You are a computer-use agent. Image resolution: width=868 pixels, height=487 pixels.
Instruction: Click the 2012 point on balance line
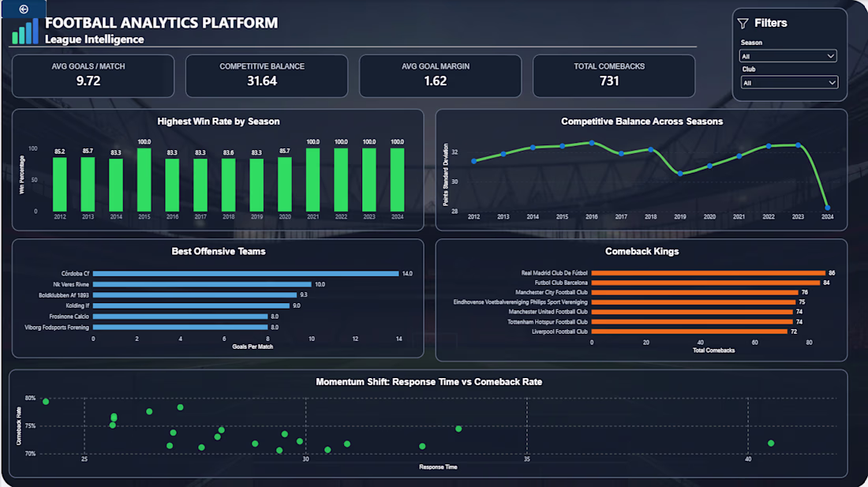click(474, 161)
